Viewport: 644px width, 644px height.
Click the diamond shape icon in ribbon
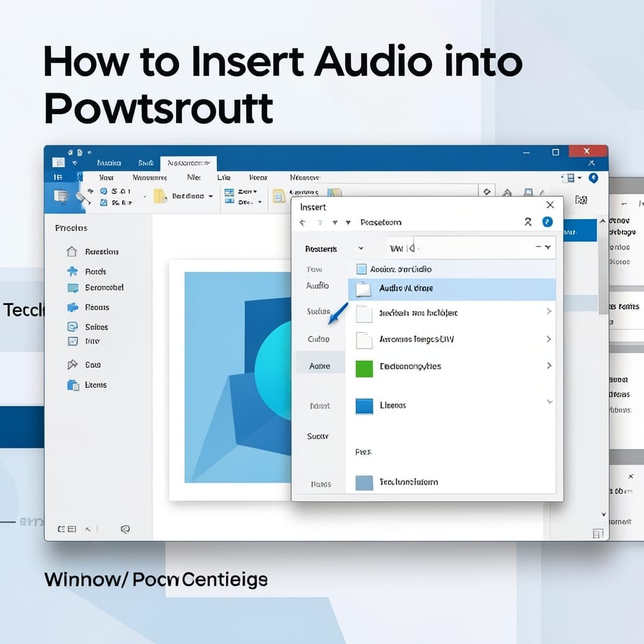487,191
